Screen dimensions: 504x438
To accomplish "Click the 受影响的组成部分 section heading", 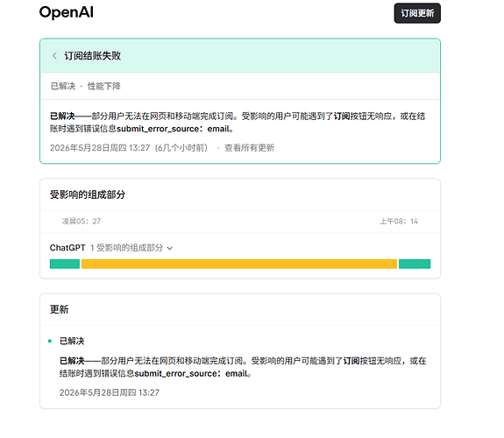I will click(88, 194).
